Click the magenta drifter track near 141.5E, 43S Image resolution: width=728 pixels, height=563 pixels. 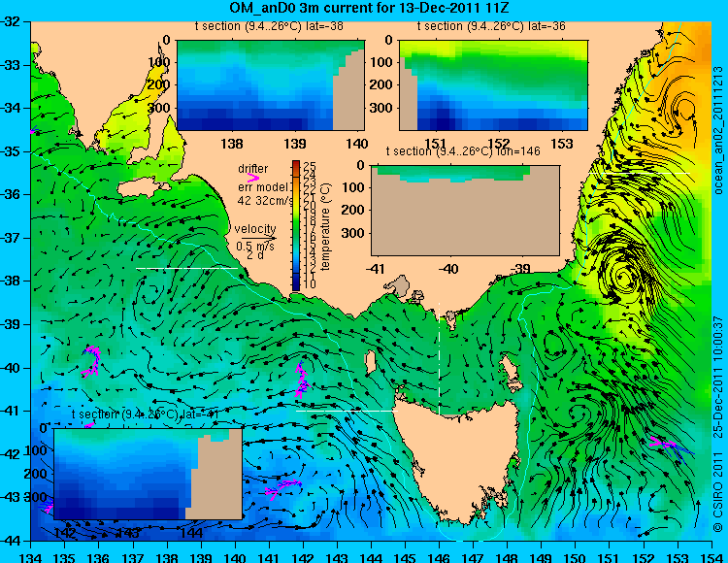pos(283,488)
